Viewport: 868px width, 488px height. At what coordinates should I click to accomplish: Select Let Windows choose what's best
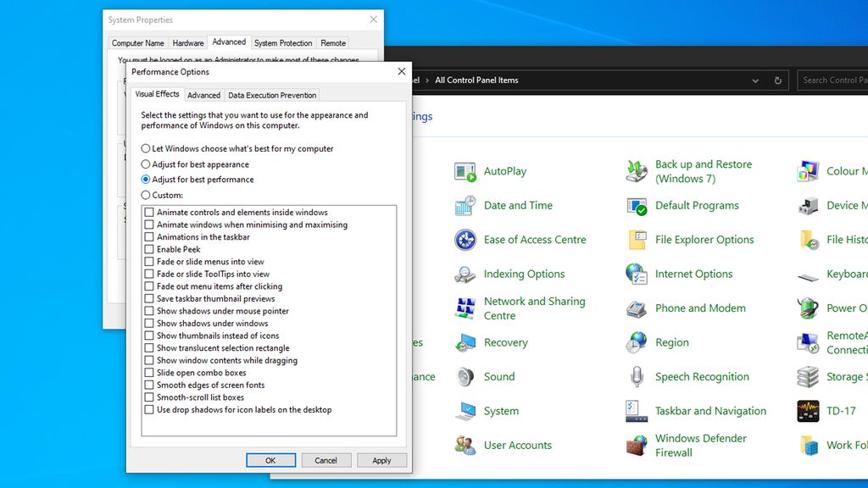146,148
